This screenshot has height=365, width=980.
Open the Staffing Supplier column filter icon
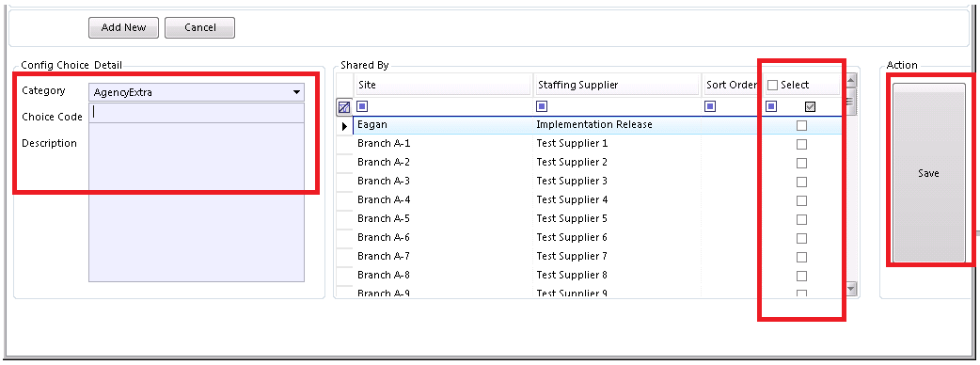point(542,106)
